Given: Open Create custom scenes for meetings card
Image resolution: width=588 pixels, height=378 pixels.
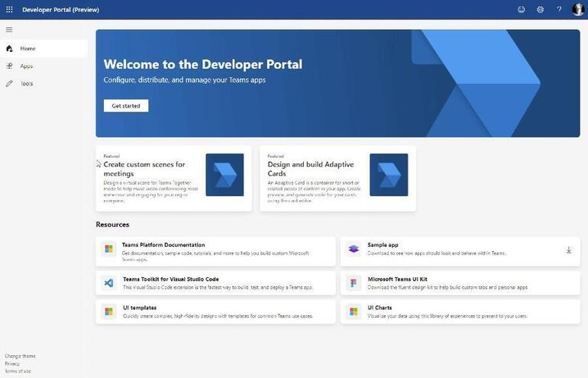Looking at the screenshot, I should coord(173,179).
